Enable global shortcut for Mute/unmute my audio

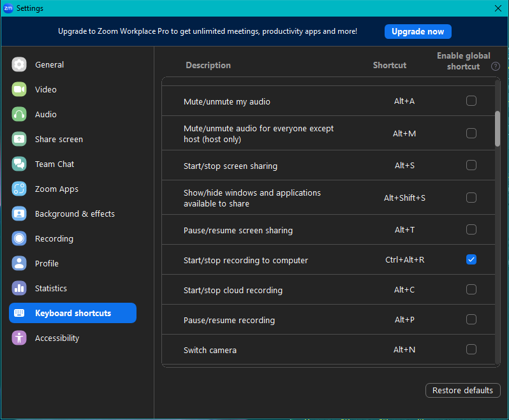(x=471, y=101)
